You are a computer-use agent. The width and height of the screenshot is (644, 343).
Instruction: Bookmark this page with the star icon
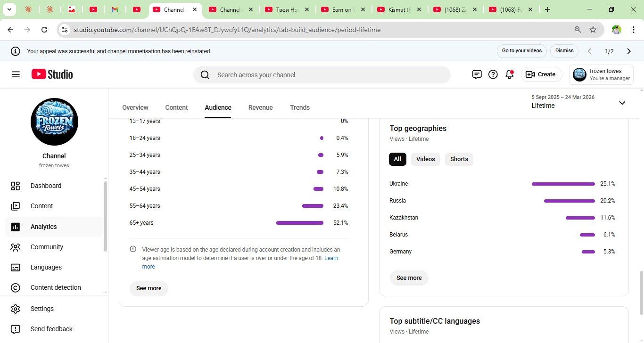pos(593,30)
